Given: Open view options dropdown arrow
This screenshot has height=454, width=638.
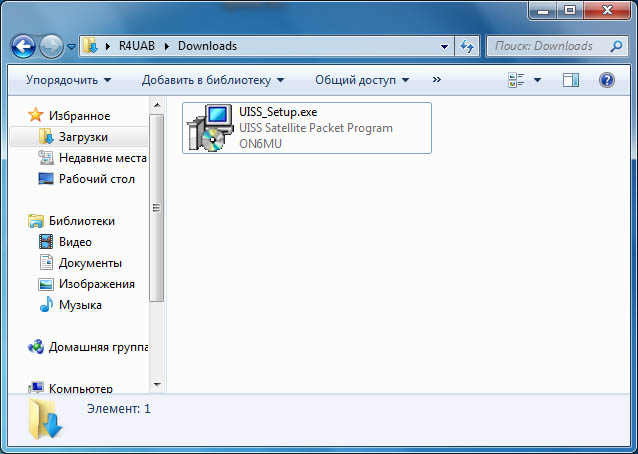Looking at the screenshot, I should [537, 80].
